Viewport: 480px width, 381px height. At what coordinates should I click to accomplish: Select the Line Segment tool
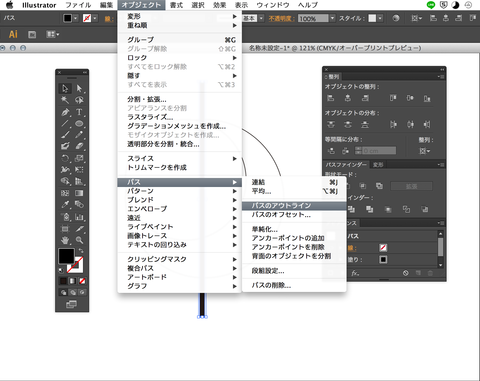click(65, 124)
